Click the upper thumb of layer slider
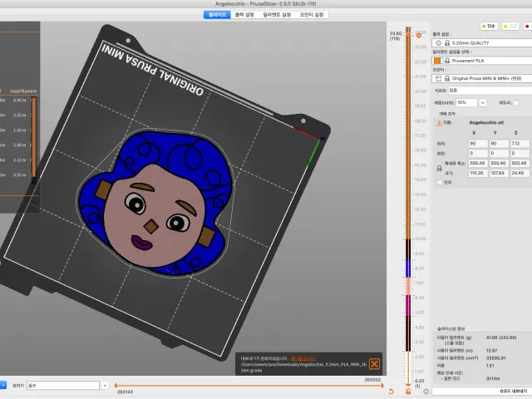 tap(408, 34)
